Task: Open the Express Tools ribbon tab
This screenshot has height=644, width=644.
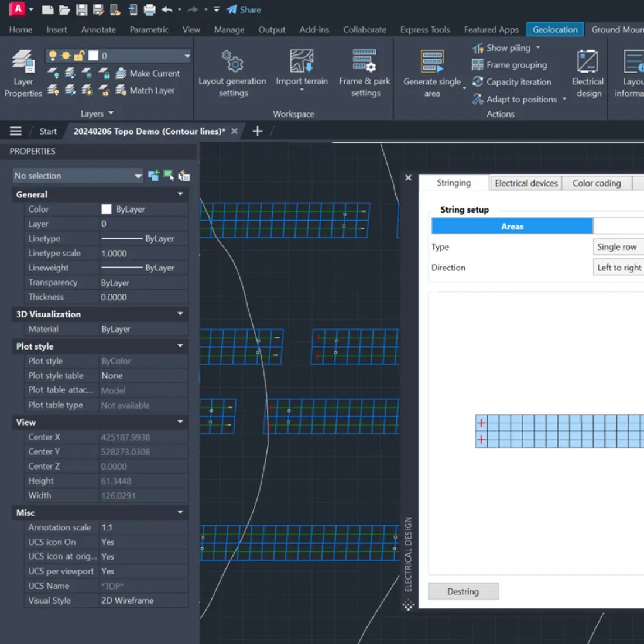Action: click(425, 29)
